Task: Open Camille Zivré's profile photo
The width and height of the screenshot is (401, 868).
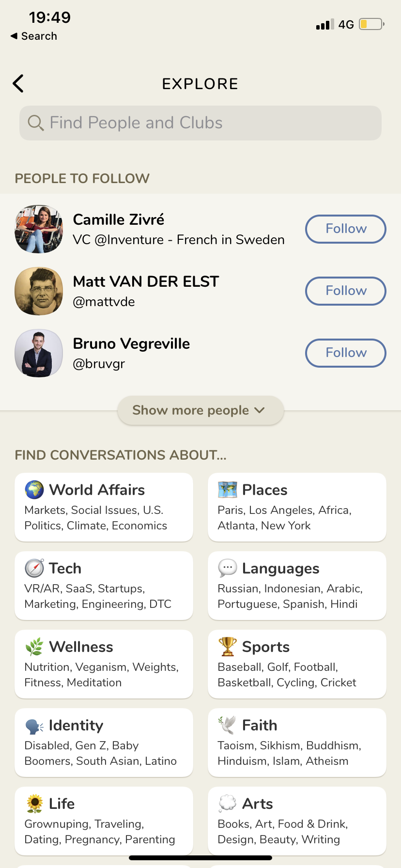Action: pos(39,229)
